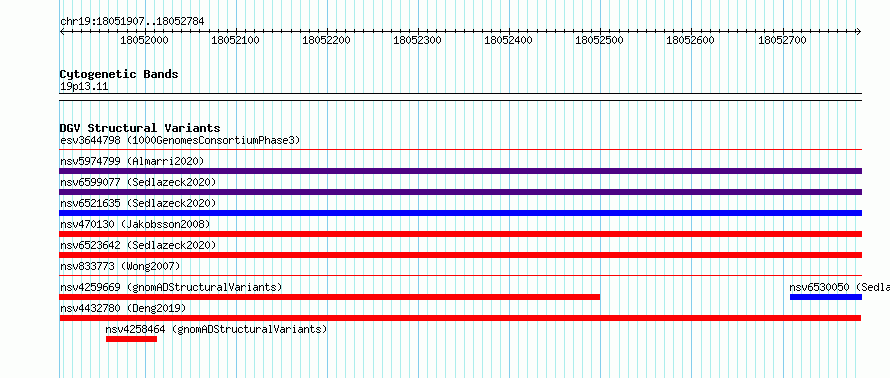Click ruler position 18052200
The height and width of the screenshot is (378, 890).
326,41
